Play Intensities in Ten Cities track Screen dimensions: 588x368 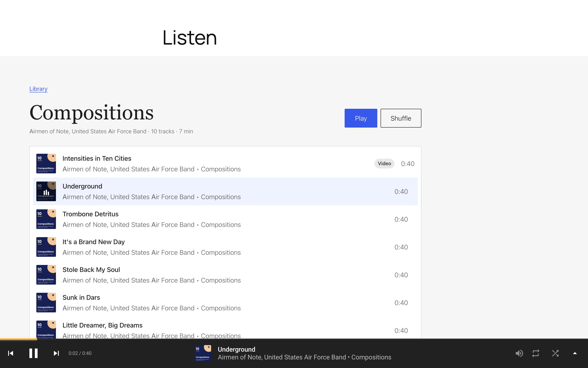click(x=225, y=164)
